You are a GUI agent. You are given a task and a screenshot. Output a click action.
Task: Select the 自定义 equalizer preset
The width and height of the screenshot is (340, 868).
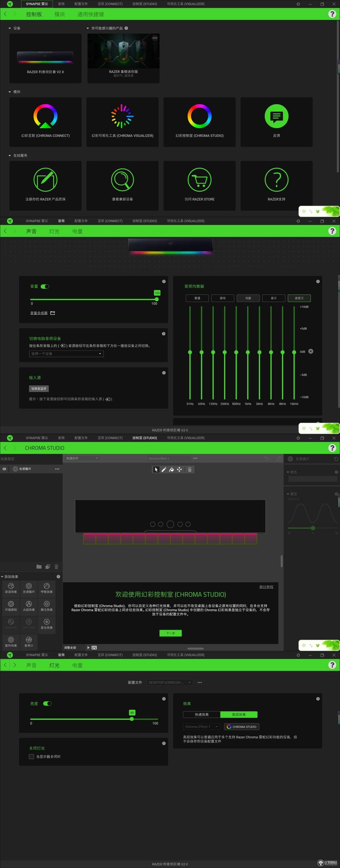tap(299, 298)
